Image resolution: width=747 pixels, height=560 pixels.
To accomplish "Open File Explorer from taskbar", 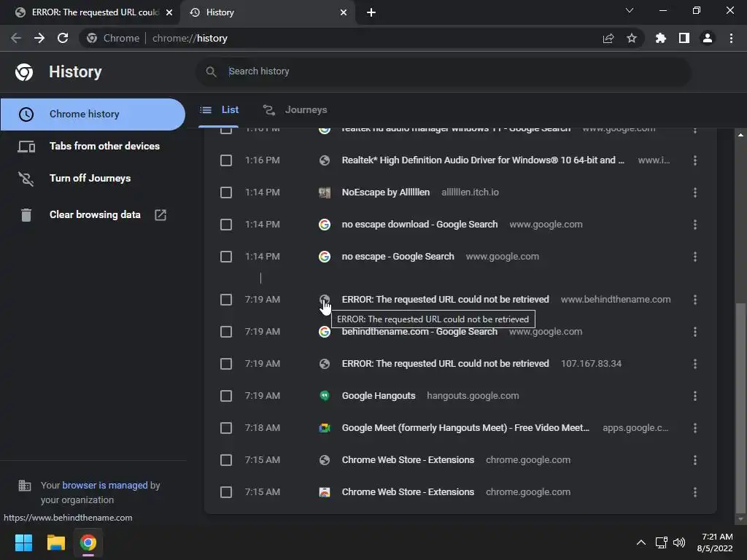I will tap(55, 542).
